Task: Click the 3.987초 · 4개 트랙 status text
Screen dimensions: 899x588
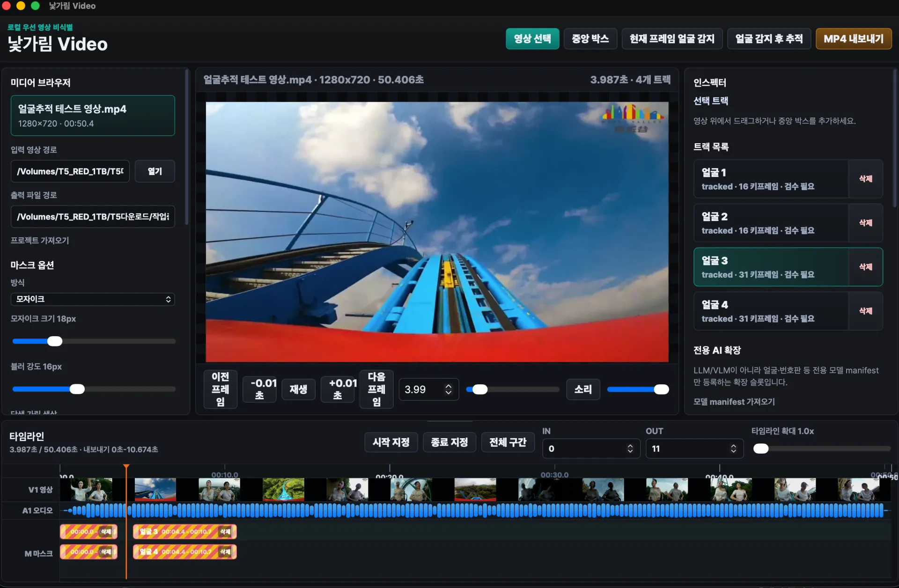Action: click(630, 80)
